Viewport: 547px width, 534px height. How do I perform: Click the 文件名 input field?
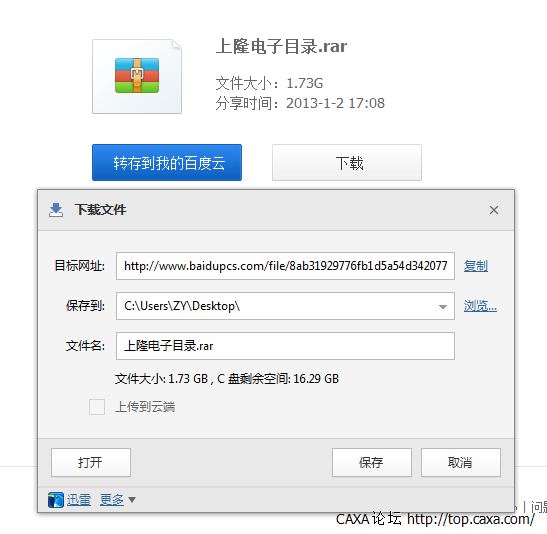click(285, 346)
